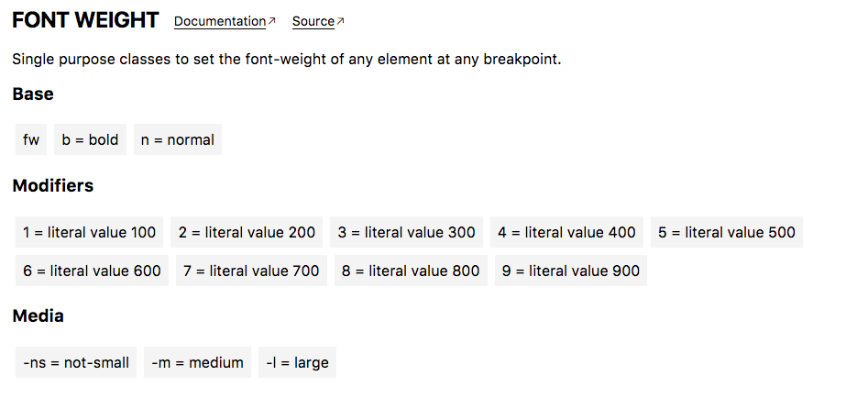The height and width of the screenshot is (409, 868).
Task: Select the '4 = literal value 400' modifier
Action: tap(566, 232)
